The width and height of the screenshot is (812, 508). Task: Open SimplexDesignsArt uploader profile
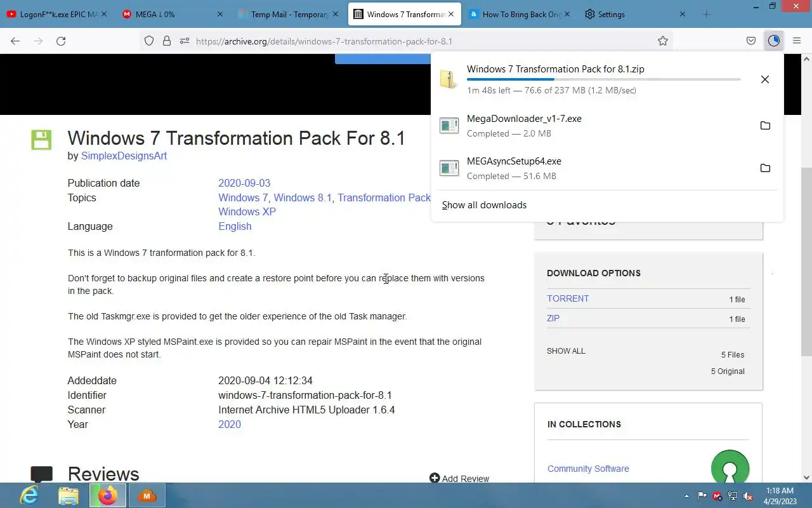[124, 156]
